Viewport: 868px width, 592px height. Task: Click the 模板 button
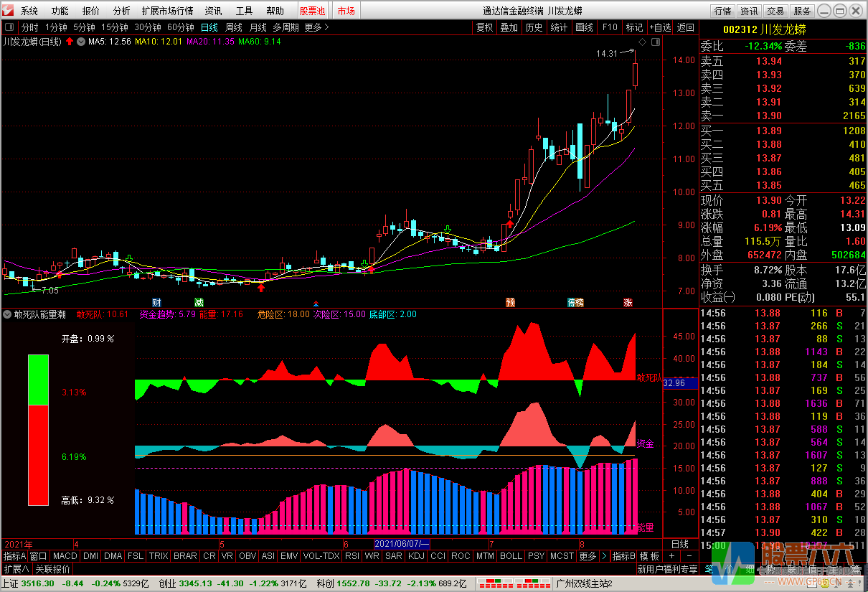(650, 556)
